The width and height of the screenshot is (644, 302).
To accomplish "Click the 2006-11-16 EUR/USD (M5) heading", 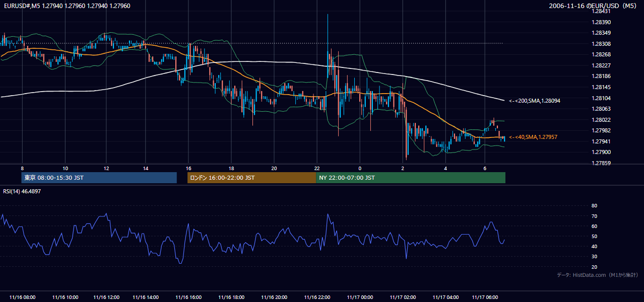I will (594, 6).
